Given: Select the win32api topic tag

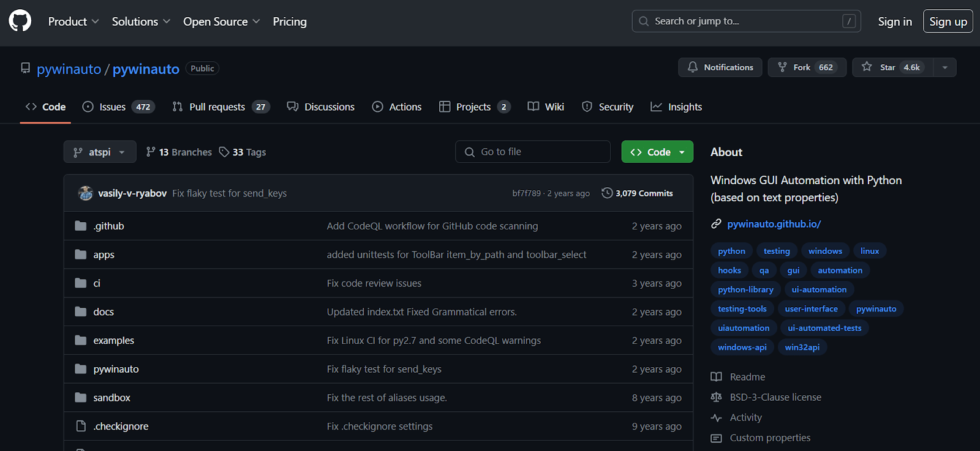Looking at the screenshot, I should pos(802,347).
